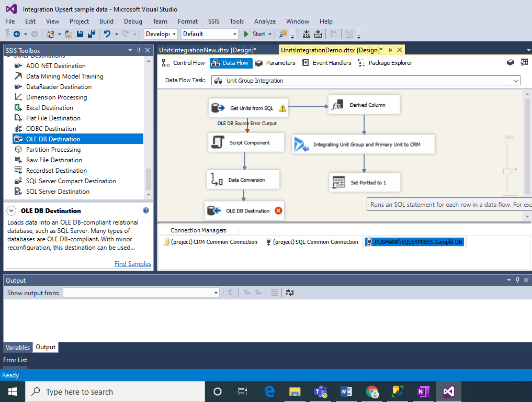
Task: Open the Debug menu
Action: point(133,21)
